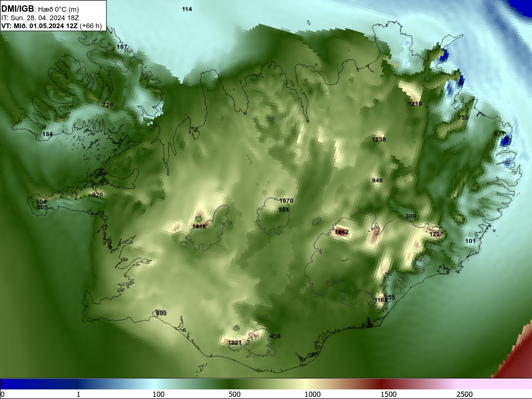Click the 114 label over the north sea

(187, 9)
